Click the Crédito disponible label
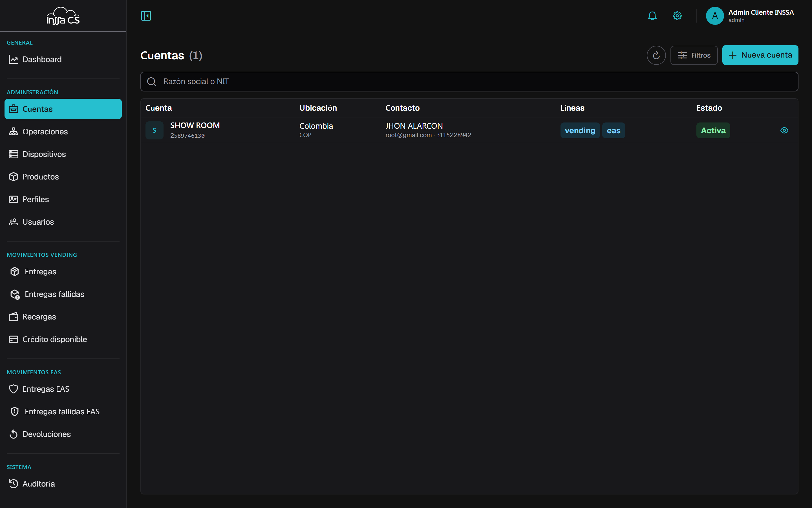 pos(55,339)
